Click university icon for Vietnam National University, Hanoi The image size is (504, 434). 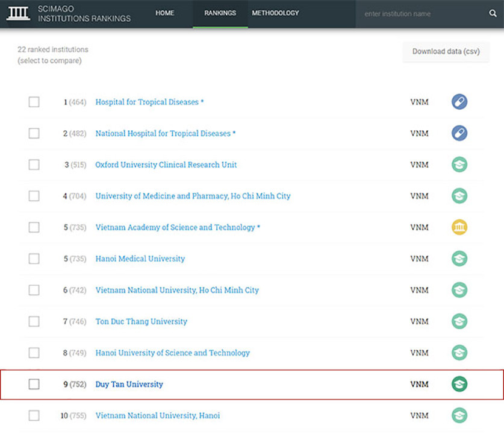(x=459, y=415)
